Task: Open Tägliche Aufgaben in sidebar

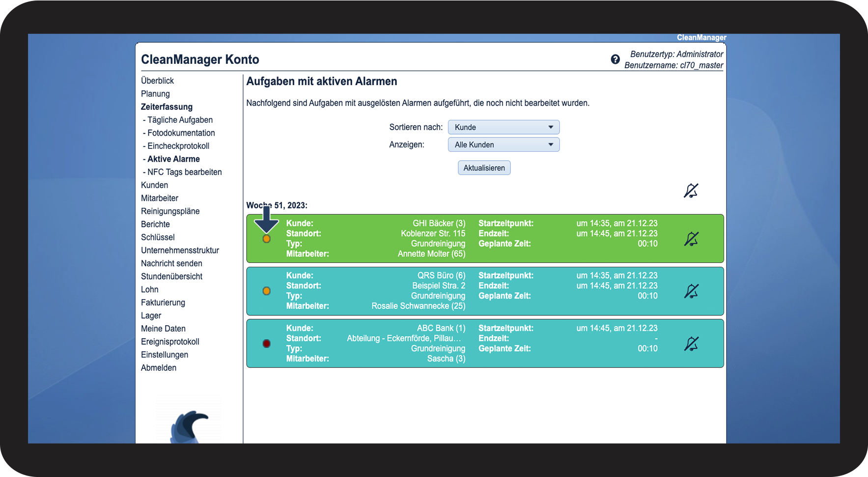Action: (180, 120)
